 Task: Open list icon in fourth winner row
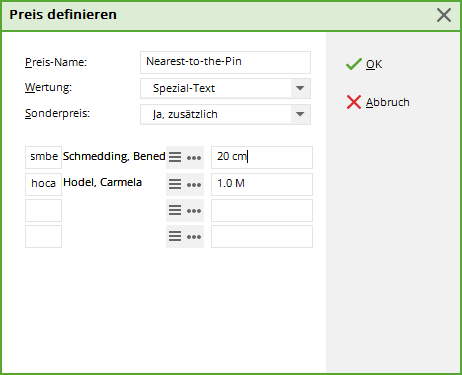[175, 236]
